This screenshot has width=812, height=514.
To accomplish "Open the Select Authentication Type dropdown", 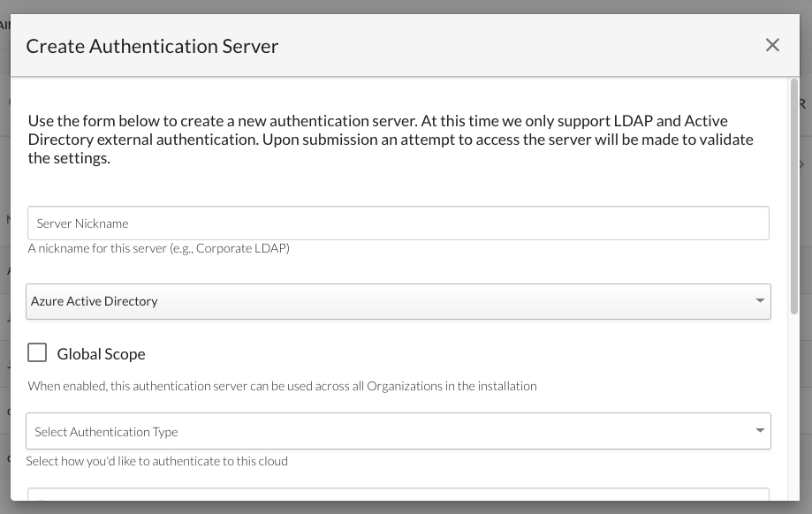I will point(398,431).
